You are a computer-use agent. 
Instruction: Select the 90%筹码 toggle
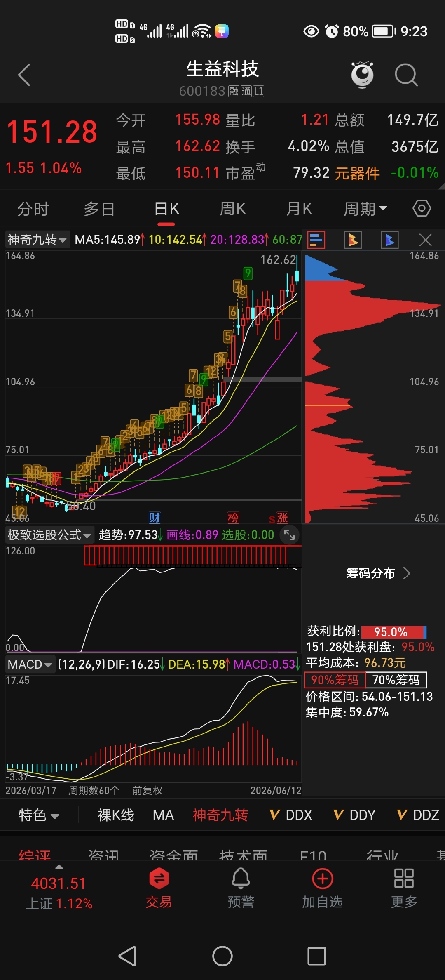pos(335,680)
